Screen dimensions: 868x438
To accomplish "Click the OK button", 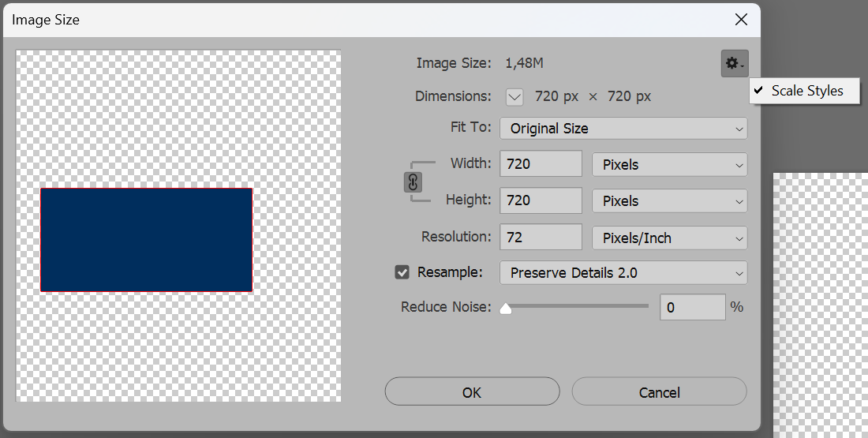I will pos(472,392).
